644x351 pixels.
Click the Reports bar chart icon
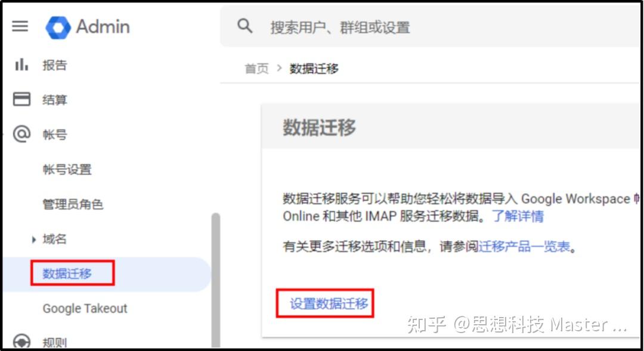pos(21,65)
